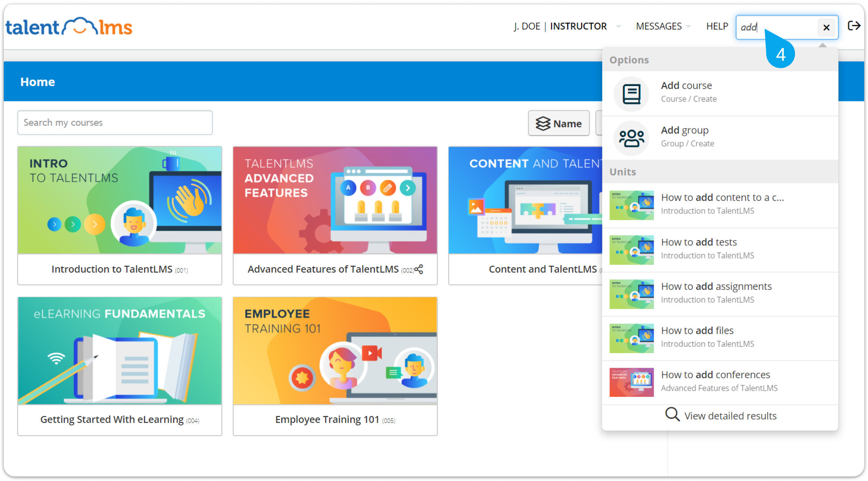
Task: Click thumbnail for How to add files
Action: (632, 338)
